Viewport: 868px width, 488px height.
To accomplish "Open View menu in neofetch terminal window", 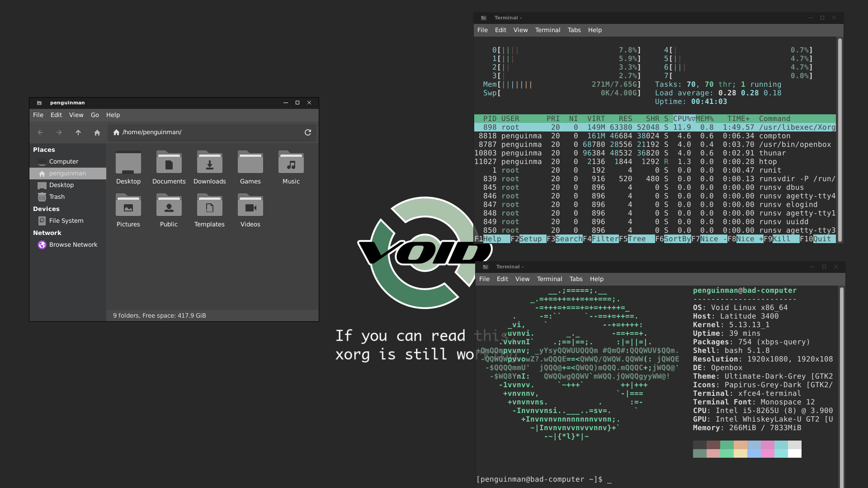I will [522, 279].
